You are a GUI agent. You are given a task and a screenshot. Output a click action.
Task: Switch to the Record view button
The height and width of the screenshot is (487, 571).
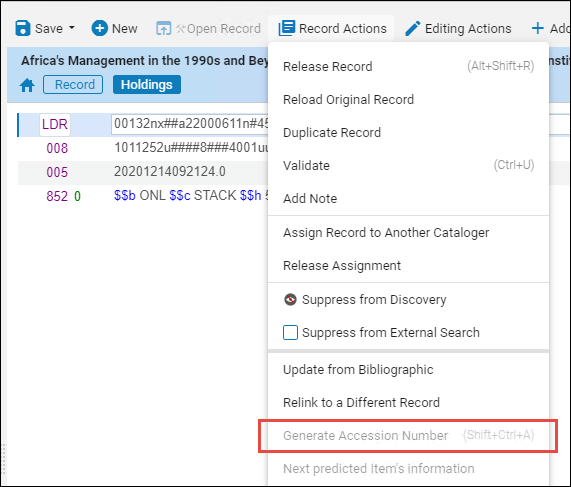(x=73, y=85)
